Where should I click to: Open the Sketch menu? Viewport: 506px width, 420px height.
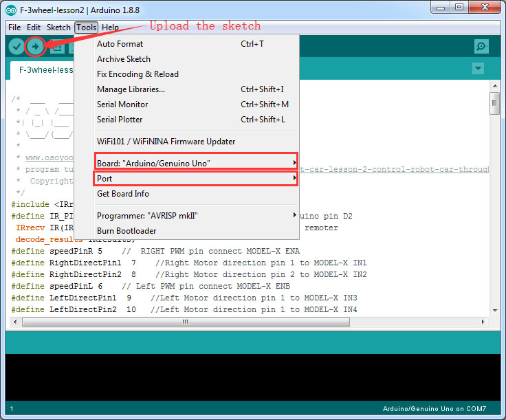click(58, 27)
